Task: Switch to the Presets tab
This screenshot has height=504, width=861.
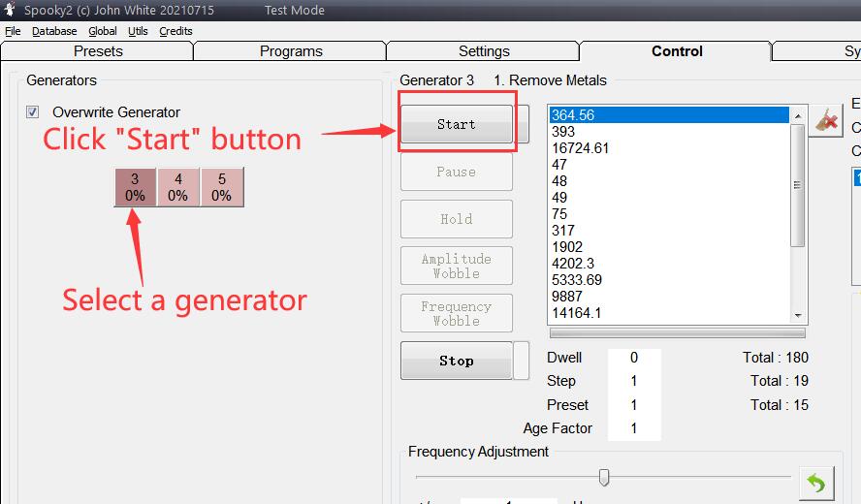Action: [98, 51]
